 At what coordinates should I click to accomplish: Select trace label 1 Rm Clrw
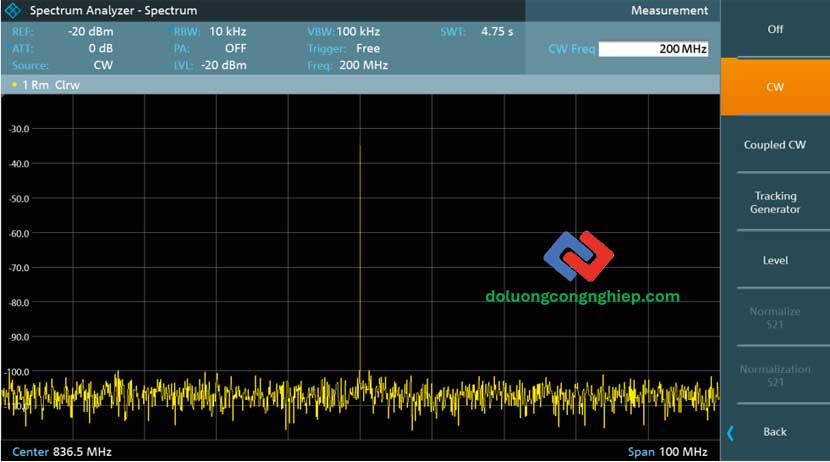point(51,85)
